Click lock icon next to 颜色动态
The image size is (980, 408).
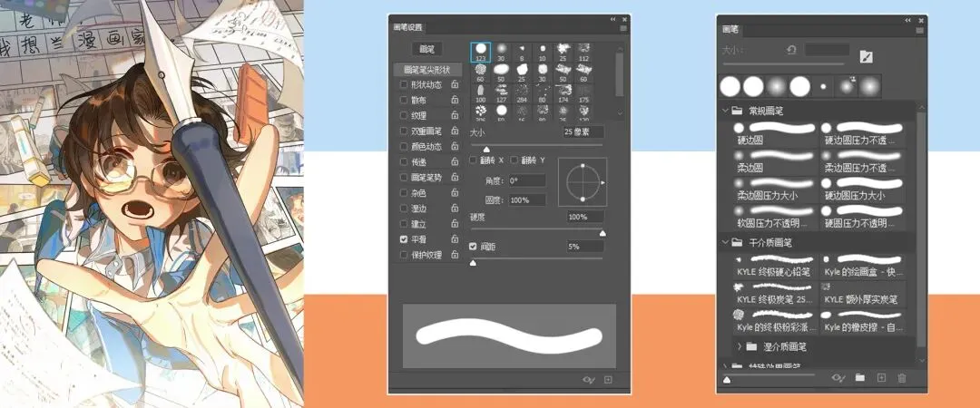(455, 147)
